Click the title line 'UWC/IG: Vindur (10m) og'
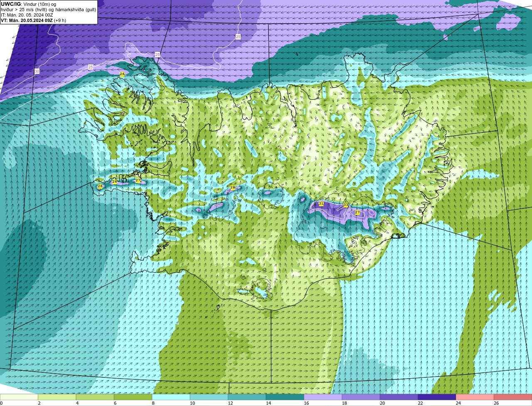The image size is (532, 406). coord(28,4)
